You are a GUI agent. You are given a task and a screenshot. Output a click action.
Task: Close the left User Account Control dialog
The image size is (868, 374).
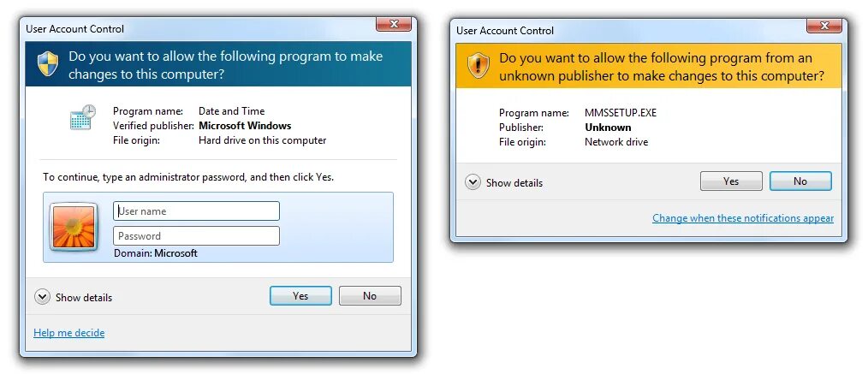394,24
